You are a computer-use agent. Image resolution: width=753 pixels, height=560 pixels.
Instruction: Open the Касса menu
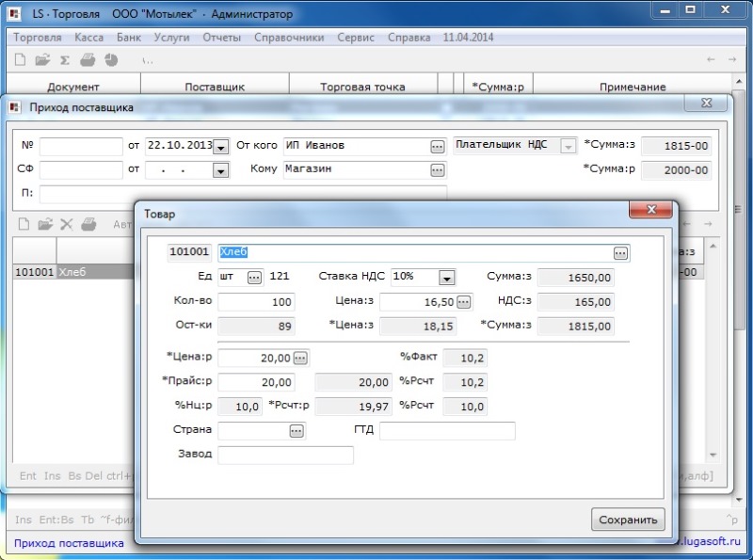pyautogui.click(x=88, y=38)
